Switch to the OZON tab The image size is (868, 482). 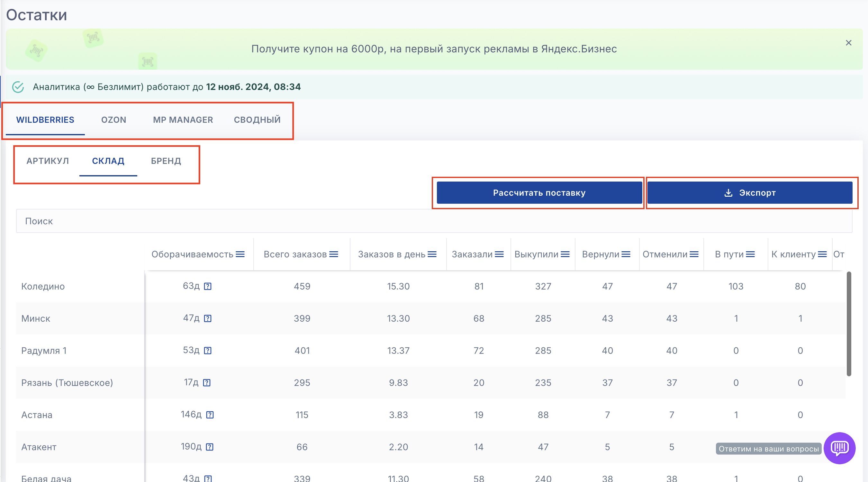pyautogui.click(x=113, y=120)
